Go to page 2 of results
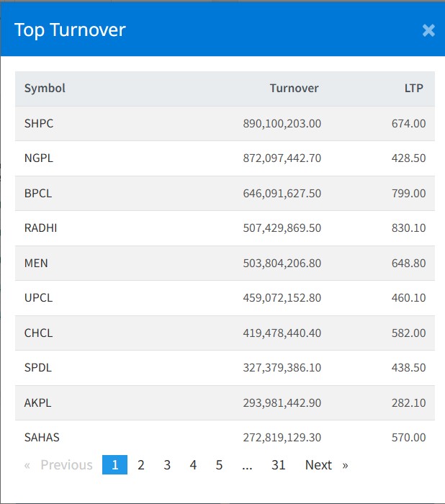Image resolution: width=445 pixels, height=504 pixels. pos(141,465)
